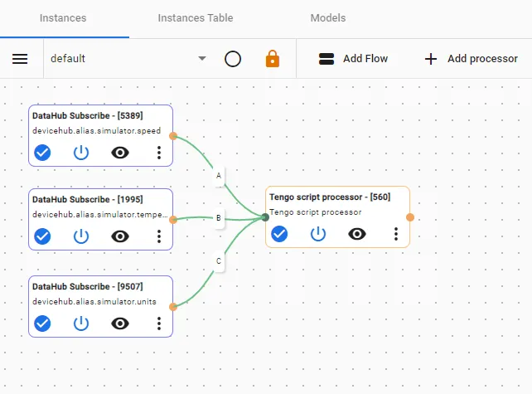
Task: Select Tengo script processor - [560] title
Action: (x=330, y=197)
